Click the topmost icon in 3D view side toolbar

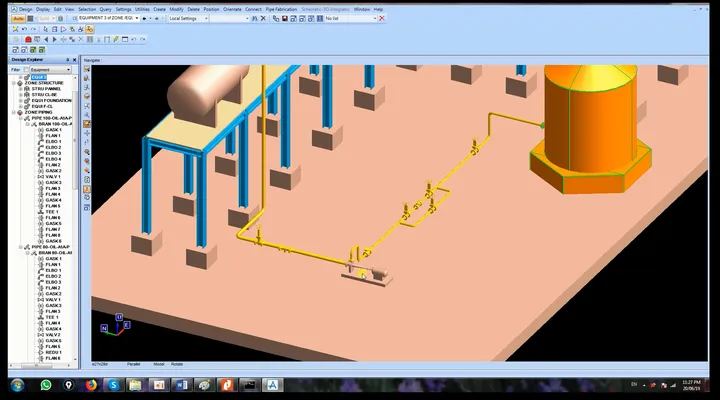point(87,69)
